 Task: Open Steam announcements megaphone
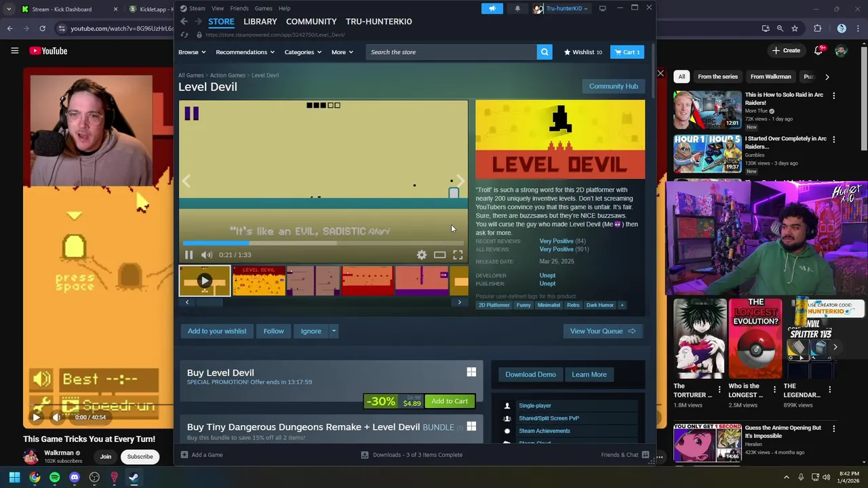[492, 8]
